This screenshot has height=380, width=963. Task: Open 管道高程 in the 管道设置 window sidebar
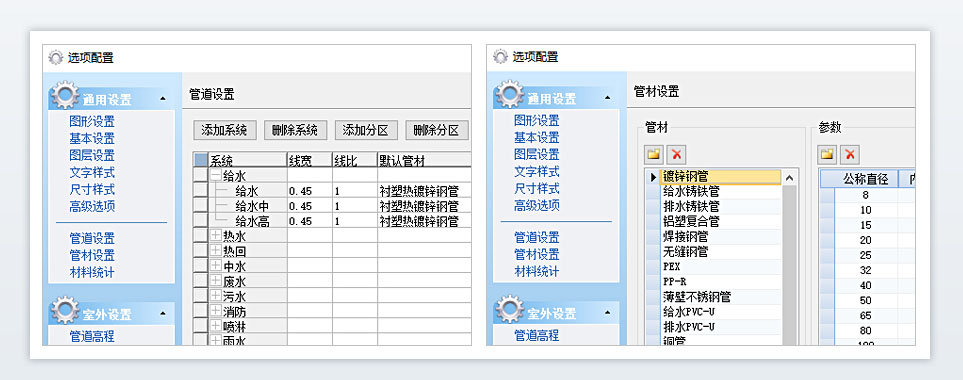(92, 336)
